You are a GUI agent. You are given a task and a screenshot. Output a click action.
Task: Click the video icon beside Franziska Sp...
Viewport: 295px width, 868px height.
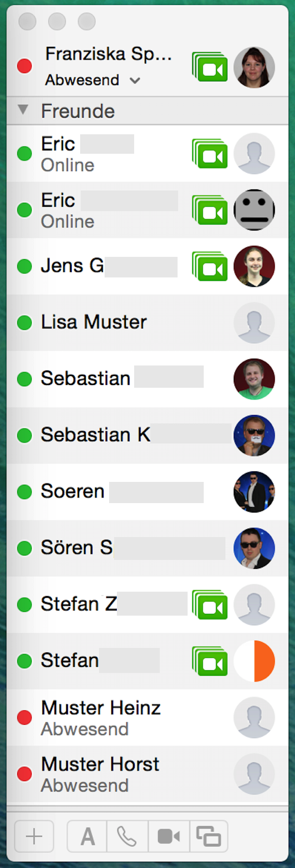(210, 67)
